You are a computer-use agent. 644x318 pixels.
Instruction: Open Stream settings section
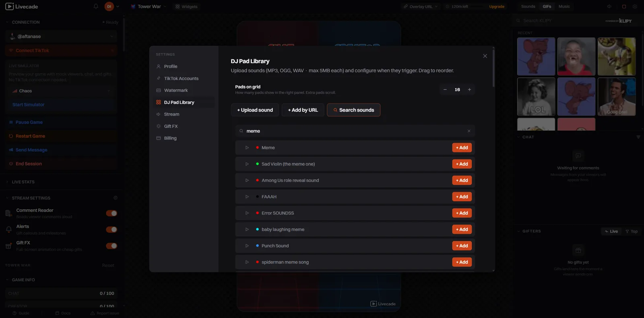184,114
